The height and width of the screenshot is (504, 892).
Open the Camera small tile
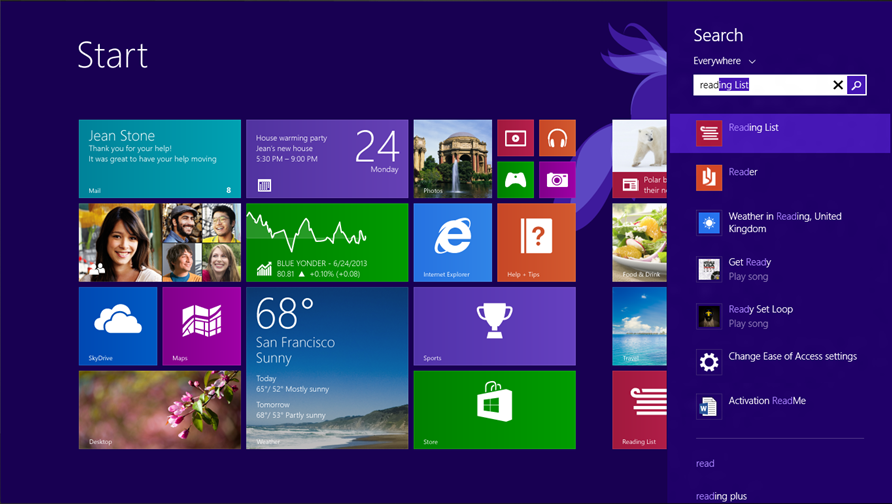point(557,180)
